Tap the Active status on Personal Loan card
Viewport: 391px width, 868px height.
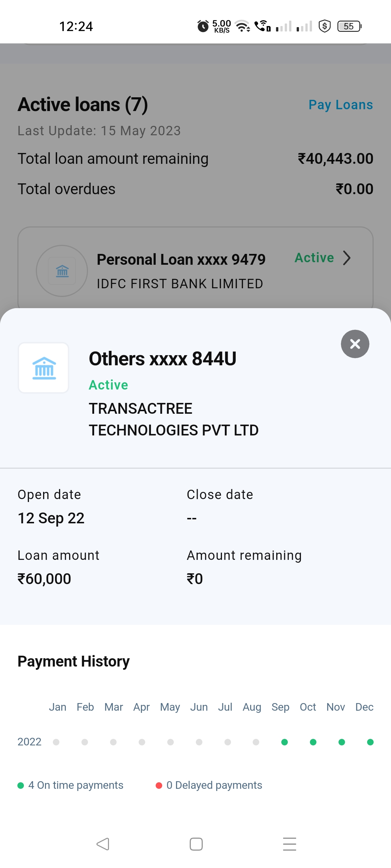314,258
